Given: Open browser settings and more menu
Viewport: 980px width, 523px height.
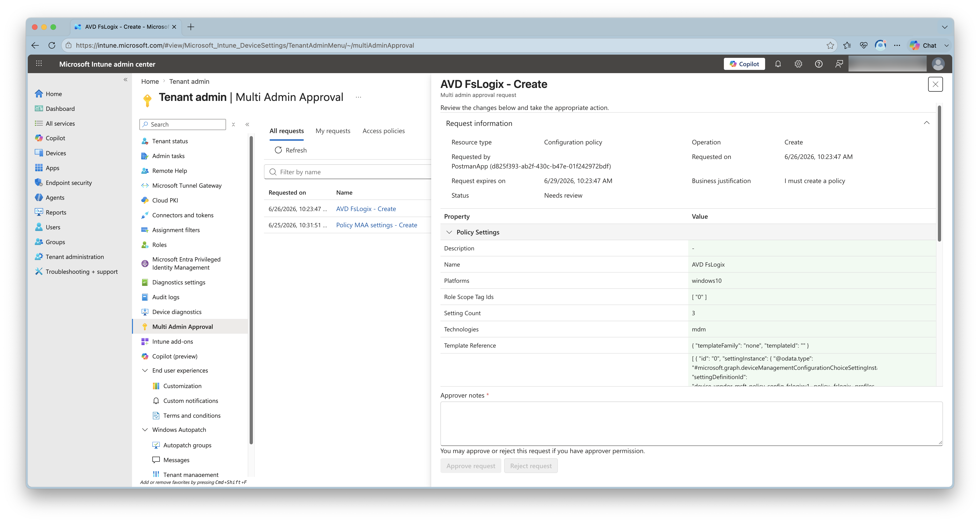Looking at the screenshot, I should pos(897,45).
